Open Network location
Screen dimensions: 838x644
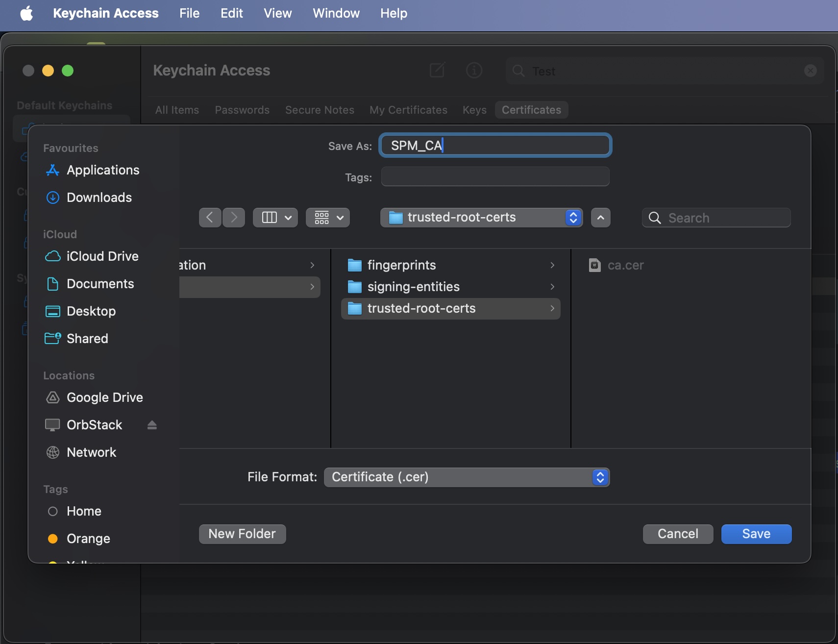[81, 452]
